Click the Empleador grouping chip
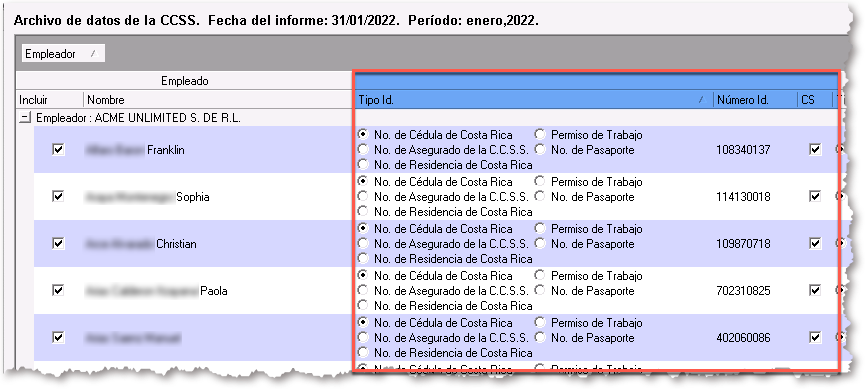Image resolution: width=865 pixels, height=389 pixels. point(63,54)
